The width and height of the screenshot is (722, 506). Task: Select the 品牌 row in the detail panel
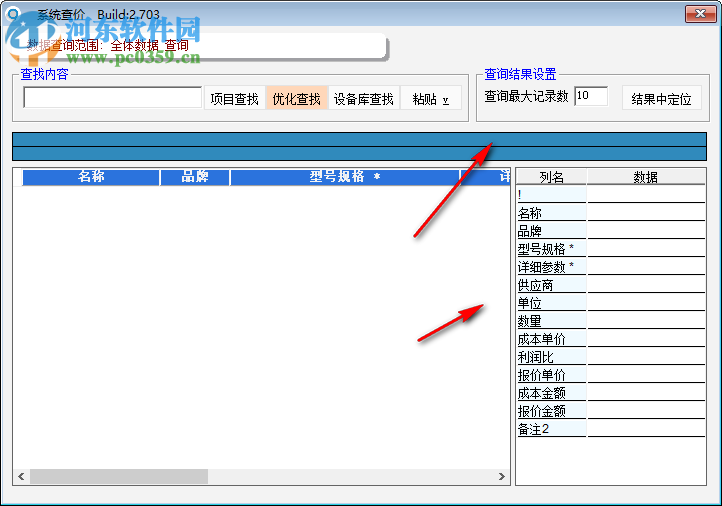coord(611,230)
